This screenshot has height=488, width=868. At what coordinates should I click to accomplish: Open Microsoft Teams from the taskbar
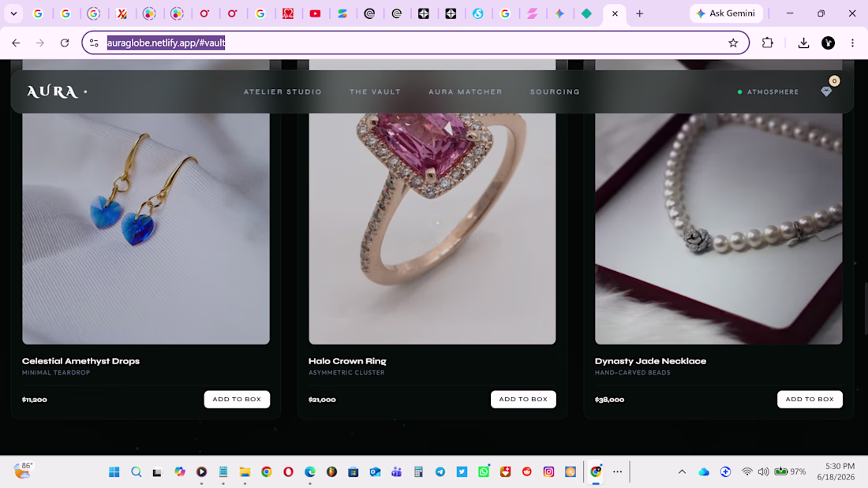pos(396,471)
